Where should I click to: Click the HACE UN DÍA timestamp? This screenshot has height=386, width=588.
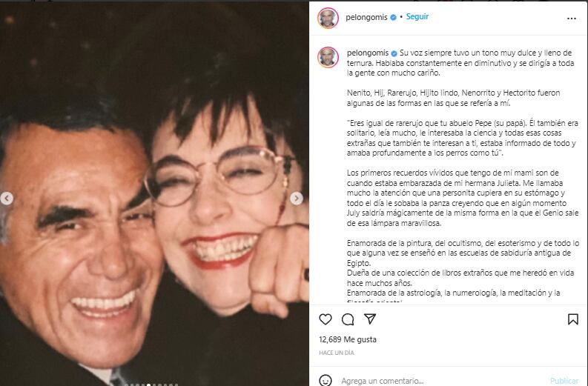tap(336, 353)
